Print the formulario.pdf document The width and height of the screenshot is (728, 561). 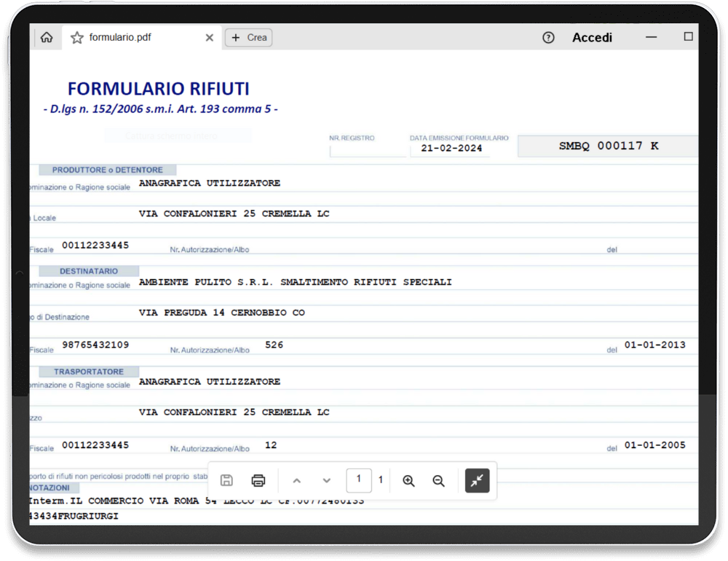258,479
